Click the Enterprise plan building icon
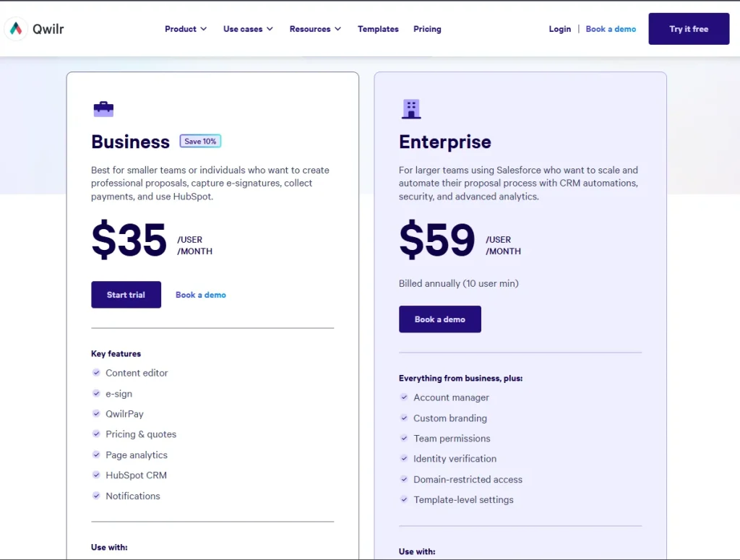This screenshot has width=740, height=560. [x=411, y=109]
